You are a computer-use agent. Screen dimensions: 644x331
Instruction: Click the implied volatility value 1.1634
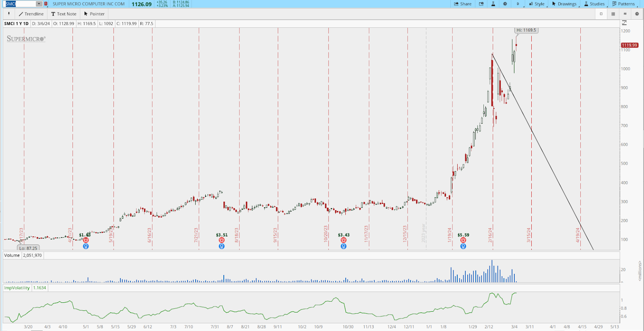(x=39, y=288)
